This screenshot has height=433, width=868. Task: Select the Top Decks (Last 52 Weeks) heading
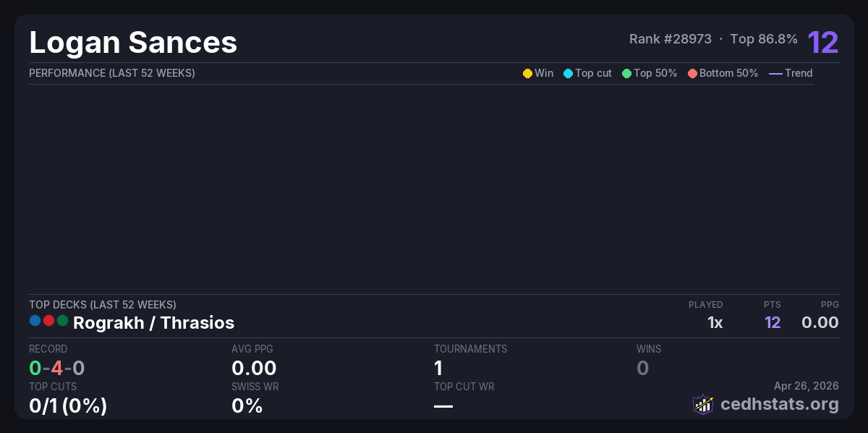pyautogui.click(x=102, y=305)
